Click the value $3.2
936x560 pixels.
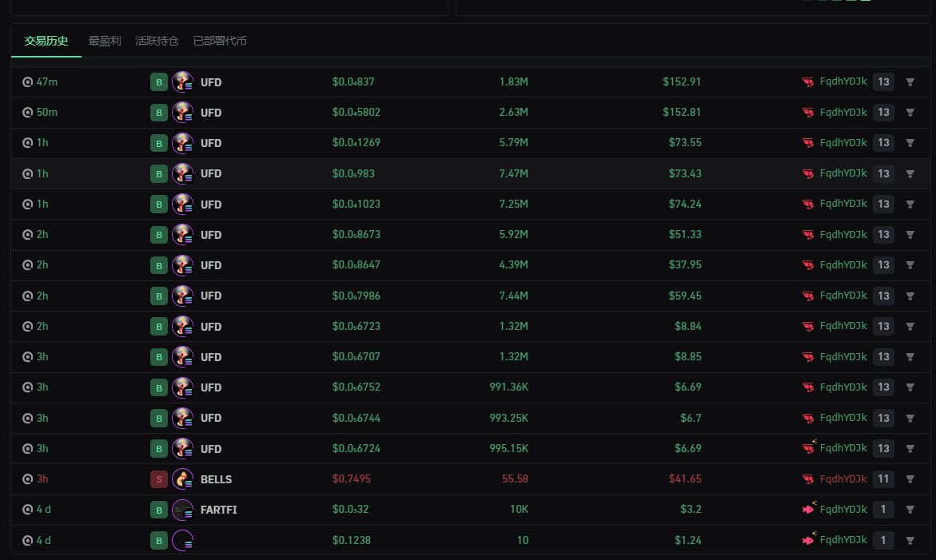click(691, 510)
